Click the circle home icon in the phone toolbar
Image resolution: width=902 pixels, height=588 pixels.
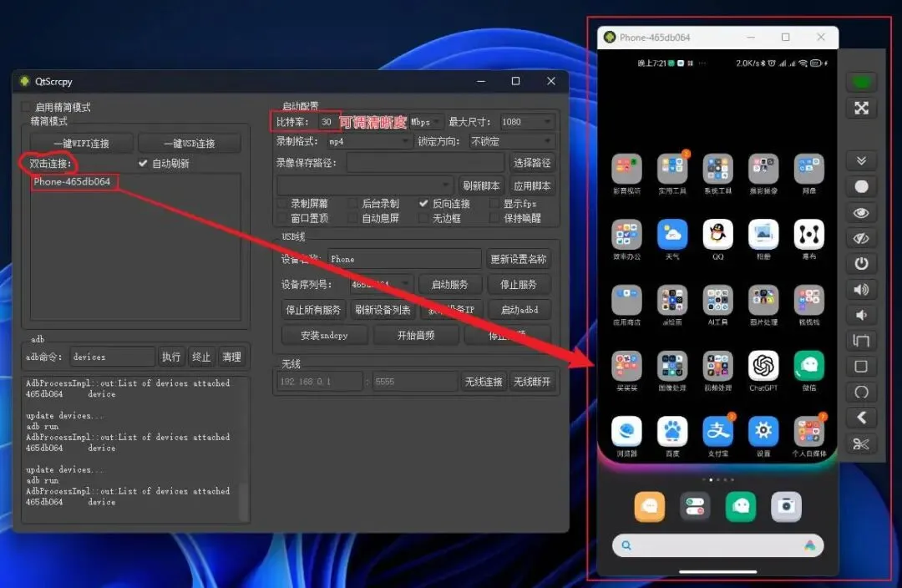861,392
